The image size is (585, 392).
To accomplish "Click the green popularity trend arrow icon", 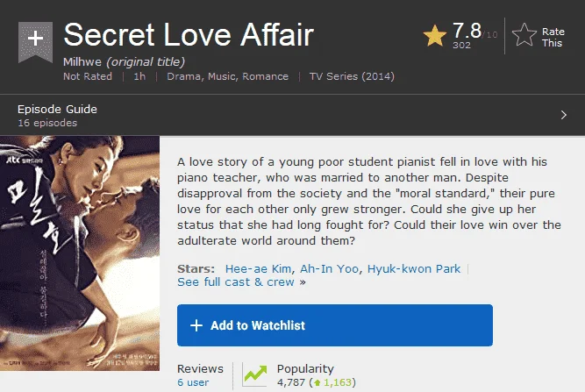I will click(x=255, y=374).
